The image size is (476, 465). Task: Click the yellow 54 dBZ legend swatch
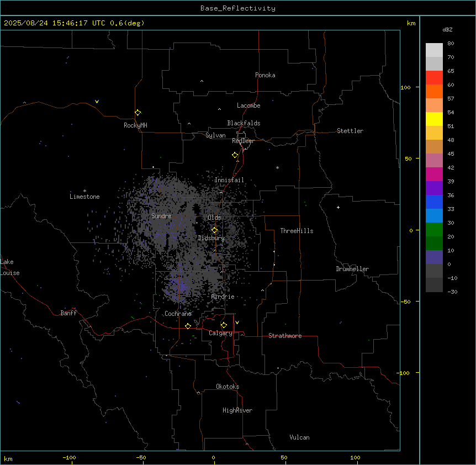coord(434,119)
